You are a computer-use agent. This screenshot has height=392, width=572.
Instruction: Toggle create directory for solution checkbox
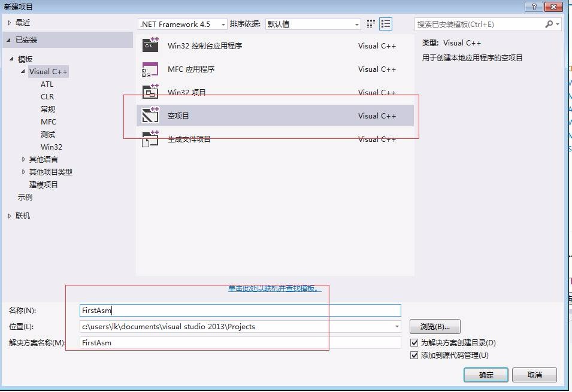pyautogui.click(x=414, y=342)
